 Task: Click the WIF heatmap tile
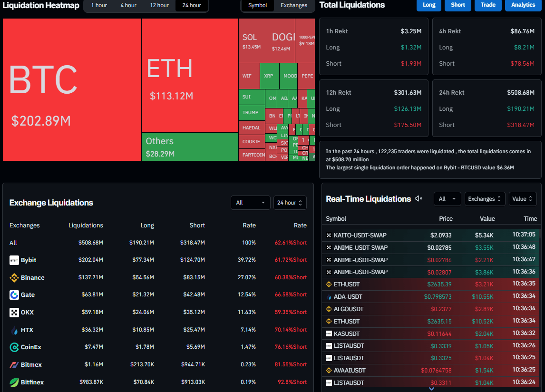click(x=249, y=76)
